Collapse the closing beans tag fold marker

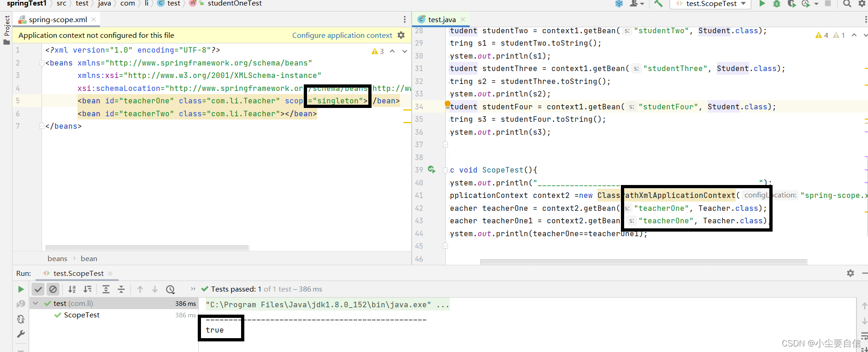click(x=42, y=126)
